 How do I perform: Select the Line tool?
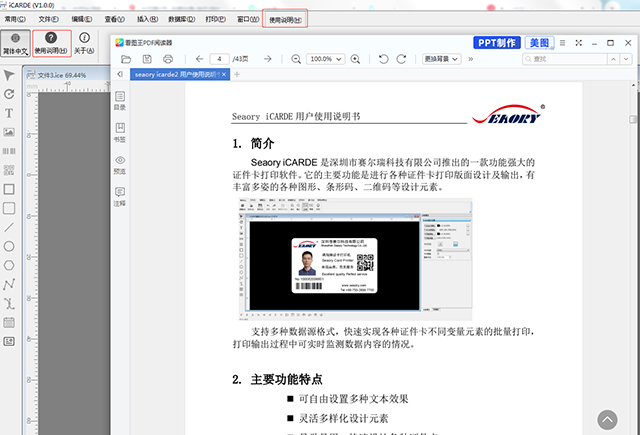coord(9,227)
